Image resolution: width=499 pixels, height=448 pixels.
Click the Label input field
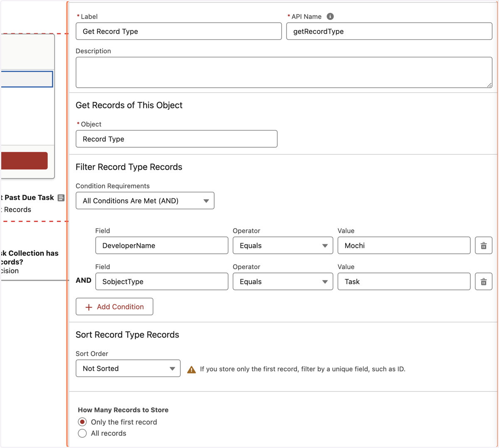[x=179, y=31]
